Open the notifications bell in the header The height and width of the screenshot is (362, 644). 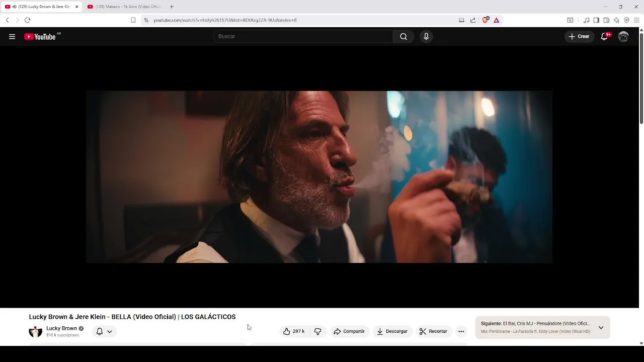tap(605, 36)
